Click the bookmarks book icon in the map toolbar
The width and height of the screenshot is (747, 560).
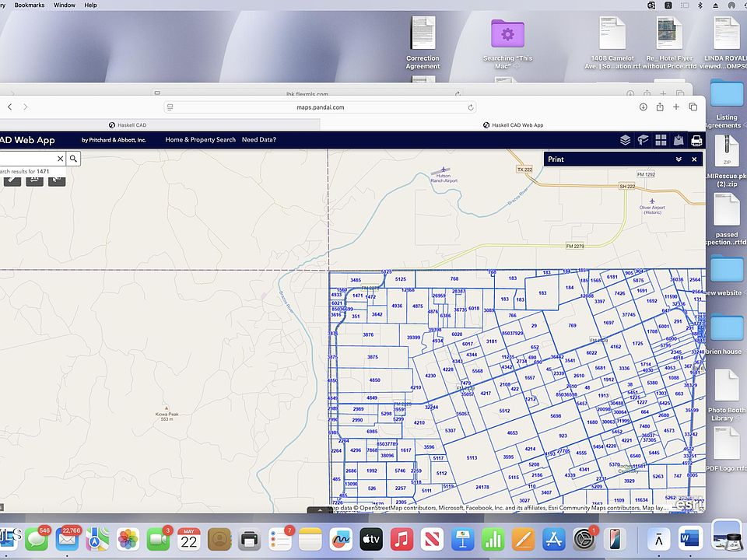coord(642,140)
